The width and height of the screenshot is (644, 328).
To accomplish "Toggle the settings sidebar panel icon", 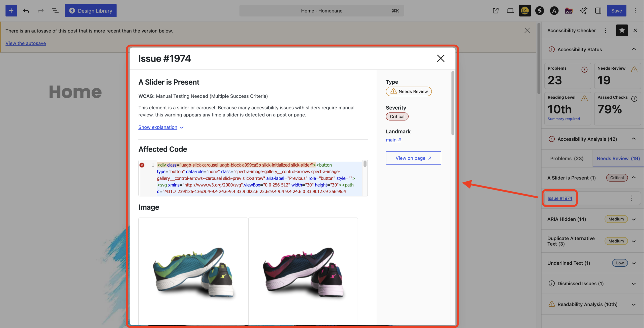I will click(x=598, y=11).
